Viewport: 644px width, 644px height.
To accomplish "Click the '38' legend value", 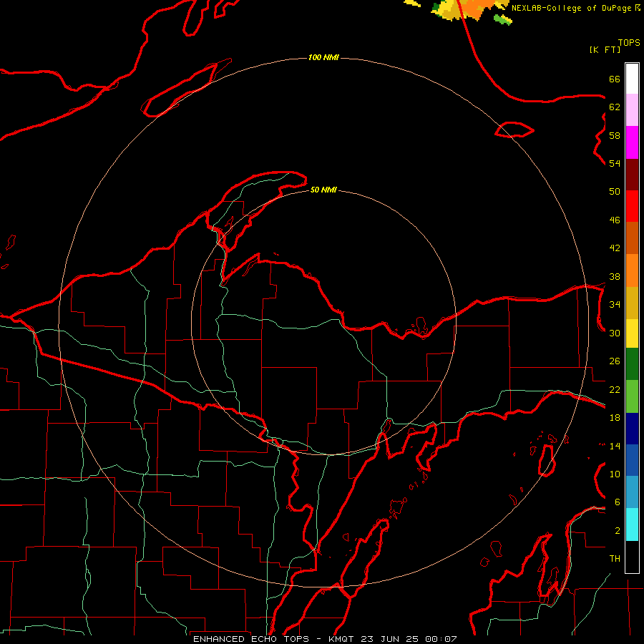I will click(x=615, y=276).
